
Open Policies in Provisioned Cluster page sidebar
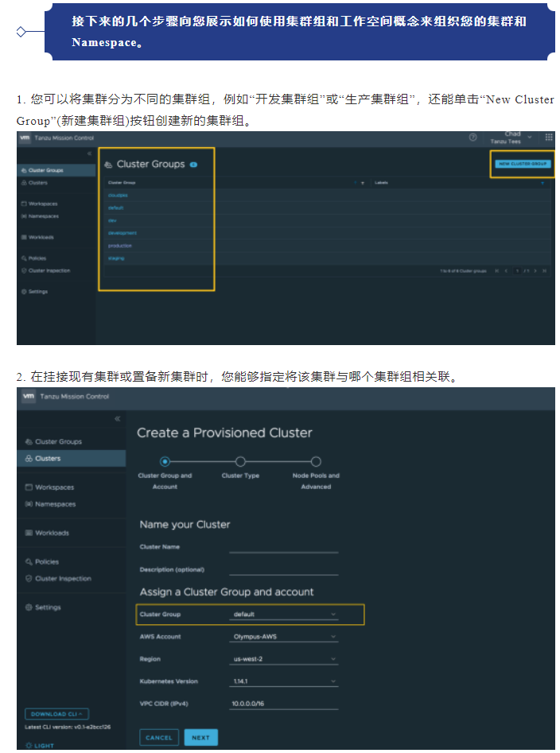(42, 561)
